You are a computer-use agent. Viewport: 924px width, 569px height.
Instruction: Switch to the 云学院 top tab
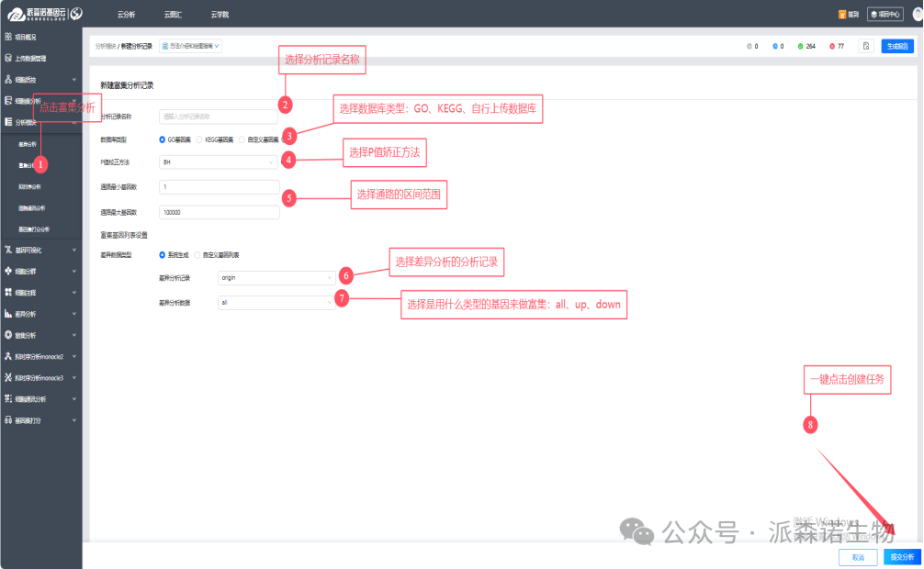(x=220, y=14)
